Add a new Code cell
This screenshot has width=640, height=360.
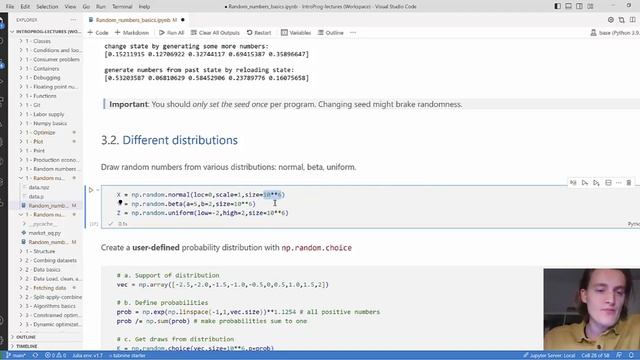[98, 33]
